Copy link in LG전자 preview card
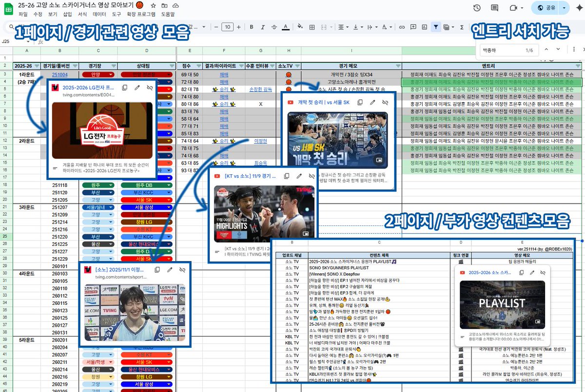585x392 pixels. [x=125, y=88]
